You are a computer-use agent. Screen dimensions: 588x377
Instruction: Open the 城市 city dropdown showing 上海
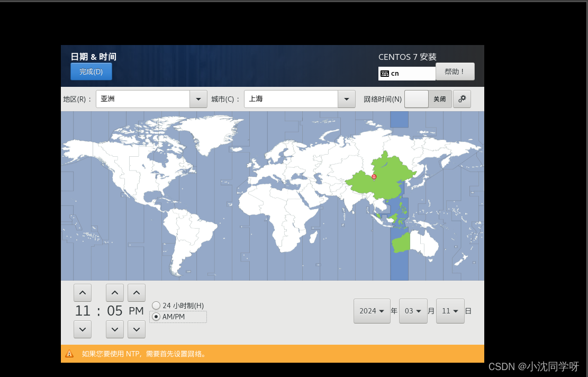point(300,99)
